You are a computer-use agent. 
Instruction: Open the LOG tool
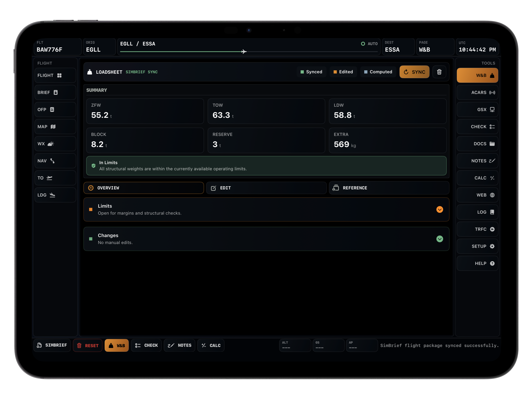coord(477,212)
